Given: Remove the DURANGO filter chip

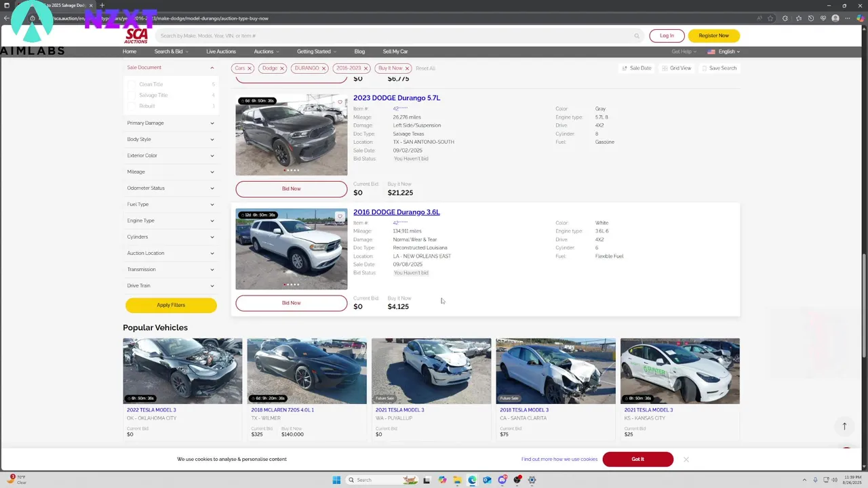Looking at the screenshot, I should pyautogui.click(x=324, y=68).
